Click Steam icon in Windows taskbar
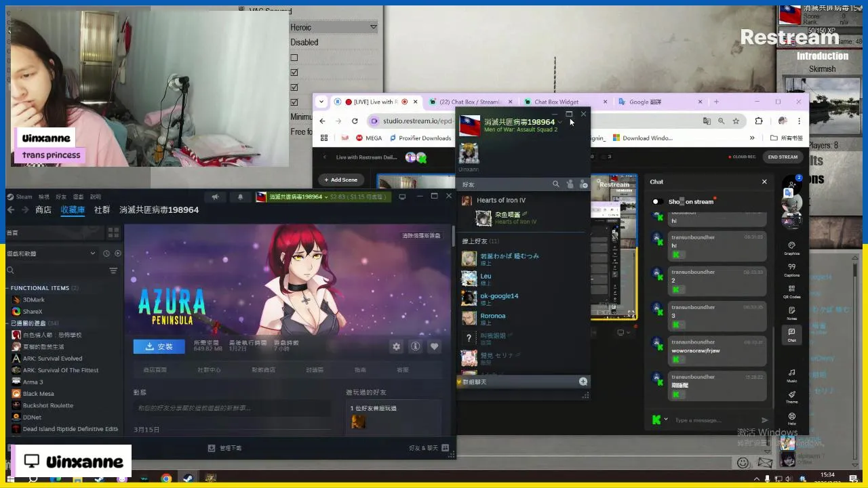 [x=188, y=479]
